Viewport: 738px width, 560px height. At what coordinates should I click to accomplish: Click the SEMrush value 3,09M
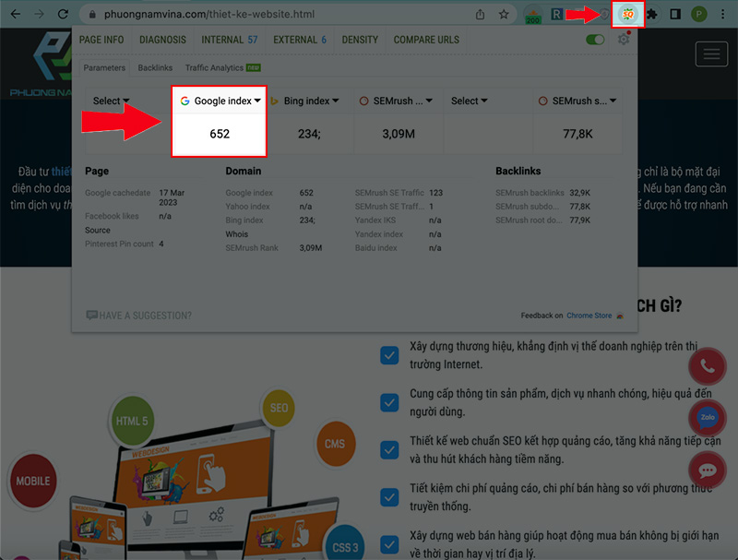pos(399,134)
